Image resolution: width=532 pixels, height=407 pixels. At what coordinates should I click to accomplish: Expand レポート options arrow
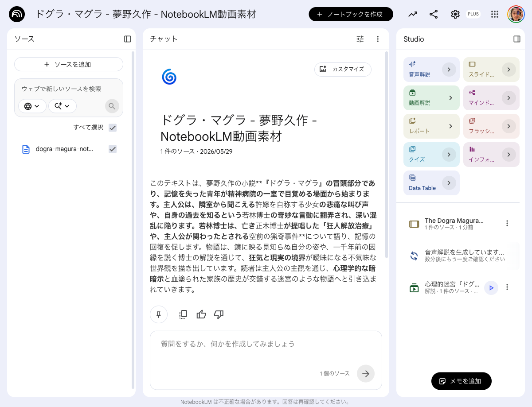(450, 126)
